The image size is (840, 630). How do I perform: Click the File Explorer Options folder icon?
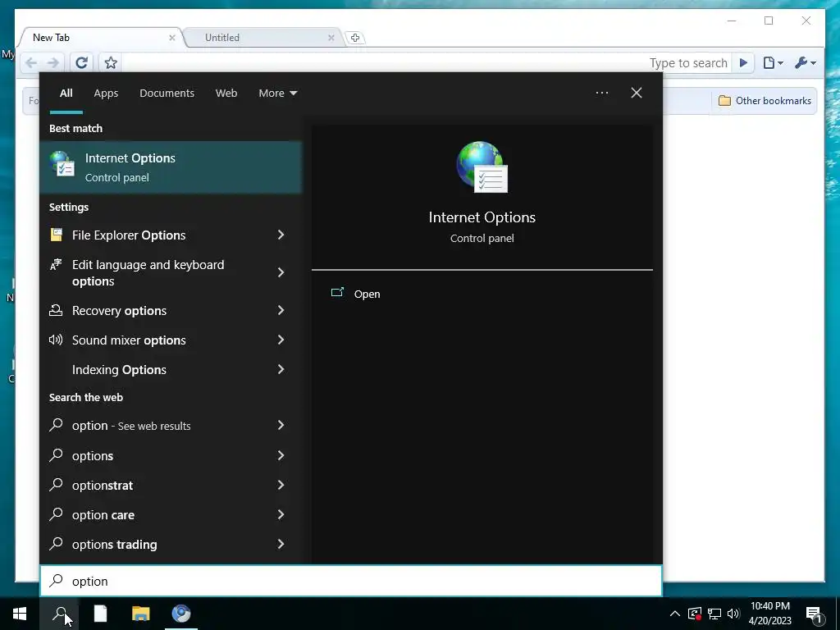pyautogui.click(x=57, y=235)
